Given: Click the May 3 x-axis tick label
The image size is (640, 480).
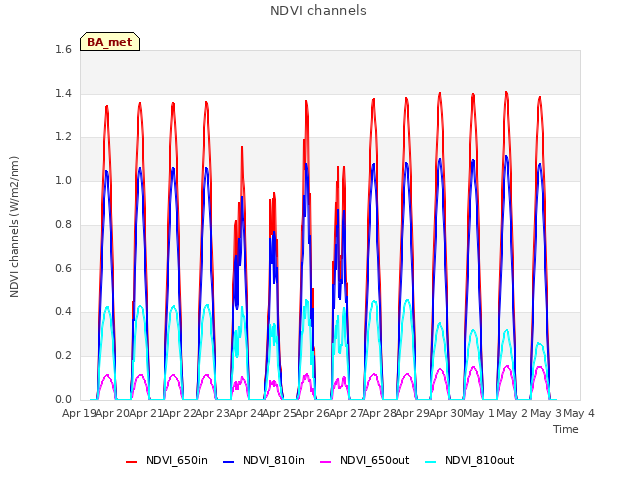Looking at the screenshot, I should (x=546, y=413).
